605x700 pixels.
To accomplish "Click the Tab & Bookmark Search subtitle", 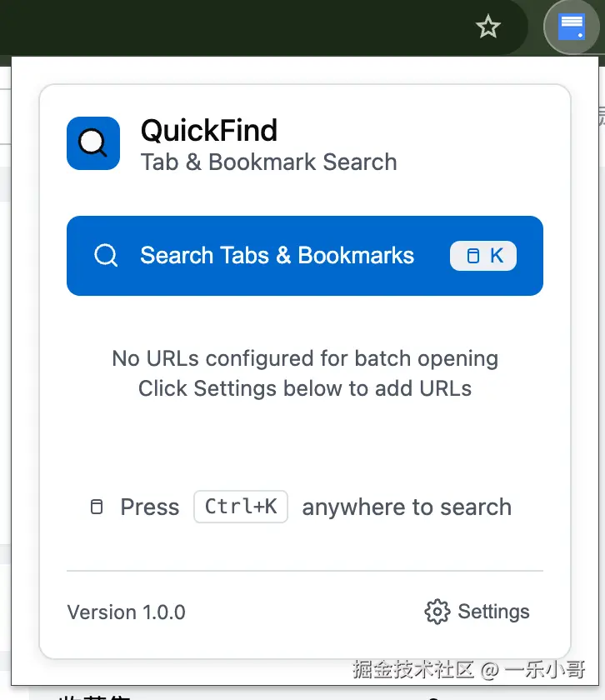I will 268,162.
